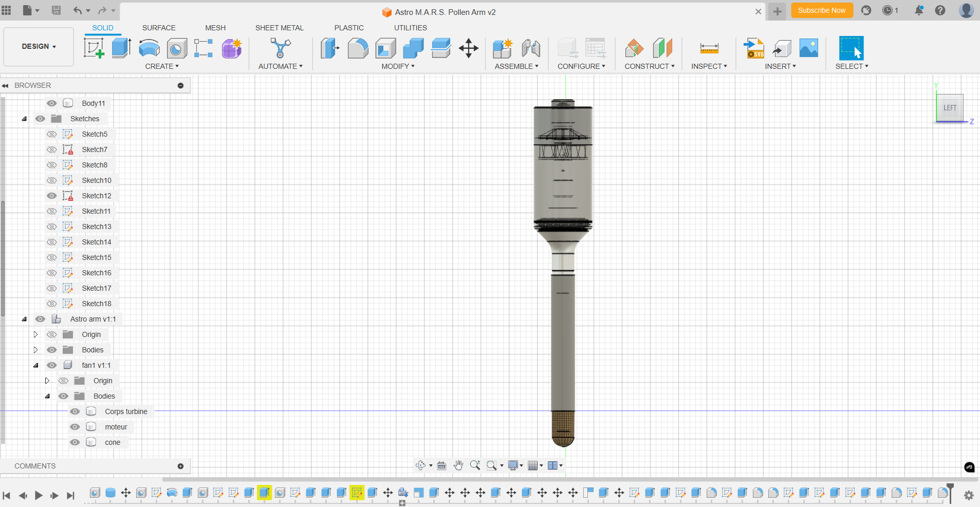Show Sketch5 using its eye icon
The width and height of the screenshot is (980, 507).
click(52, 134)
